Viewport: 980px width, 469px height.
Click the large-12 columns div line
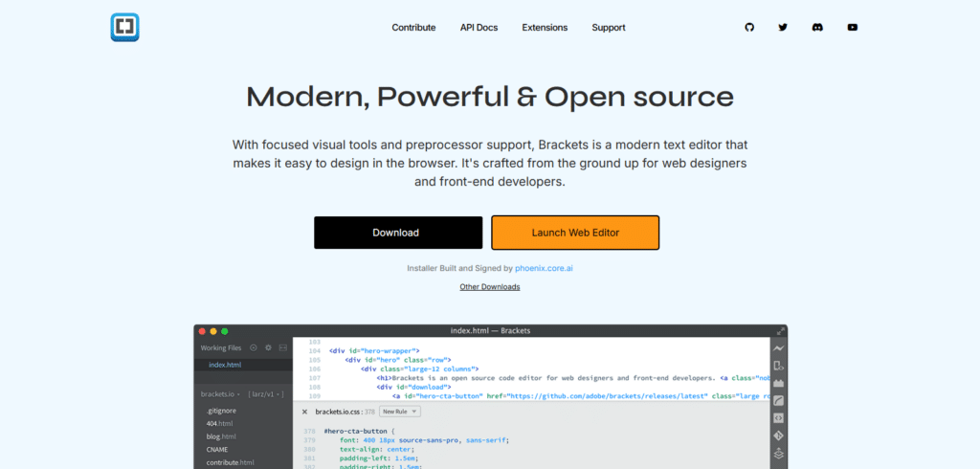click(419, 368)
